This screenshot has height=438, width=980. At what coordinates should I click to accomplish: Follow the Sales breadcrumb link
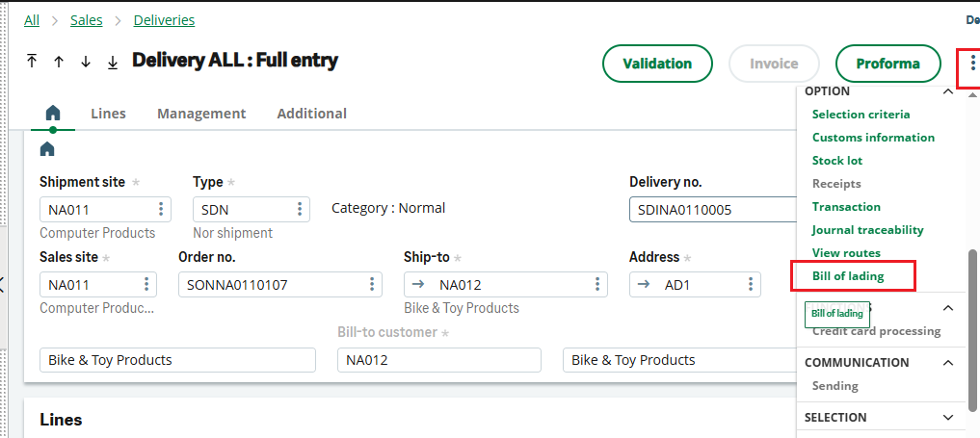(x=87, y=20)
